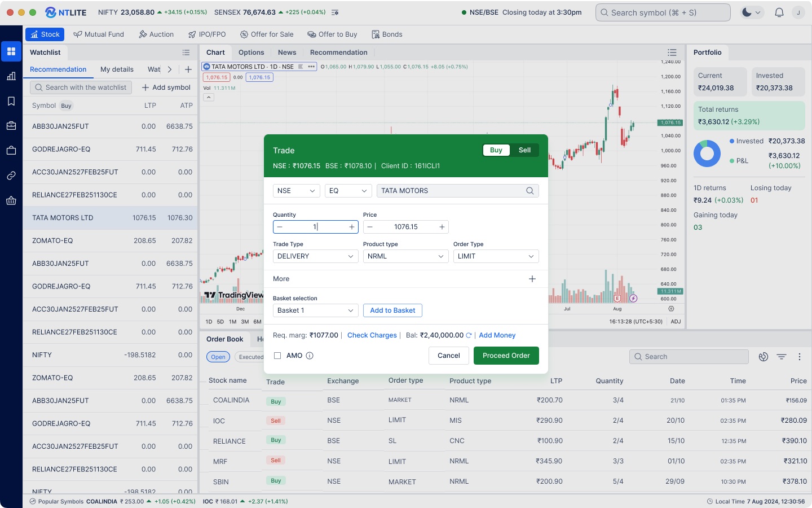Image resolution: width=812 pixels, height=508 pixels.
Task: Open the briefcase icon in left sidebar
Action: (x=11, y=126)
